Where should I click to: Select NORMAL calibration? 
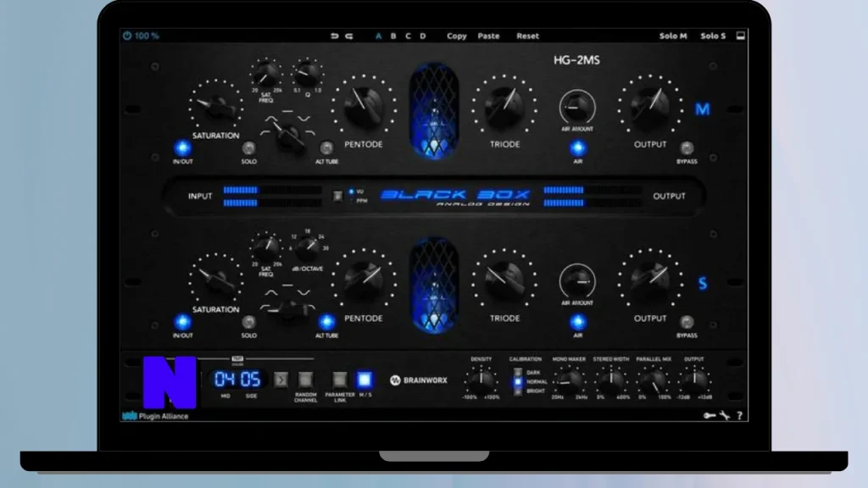coord(518,382)
